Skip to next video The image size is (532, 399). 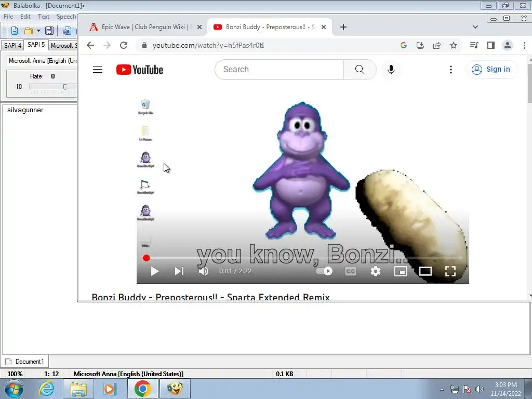(x=179, y=271)
